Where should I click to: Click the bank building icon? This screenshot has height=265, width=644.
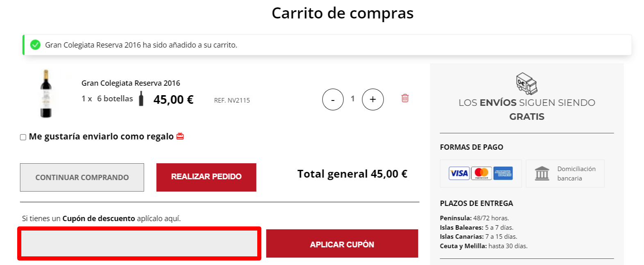pyautogui.click(x=542, y=173)
